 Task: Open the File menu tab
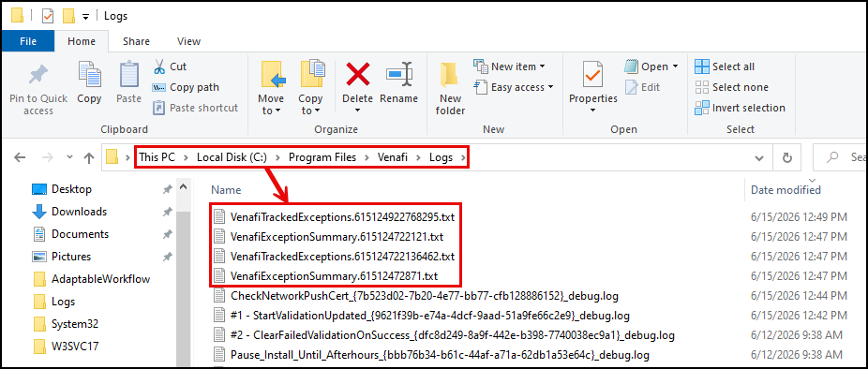point(28,41)
